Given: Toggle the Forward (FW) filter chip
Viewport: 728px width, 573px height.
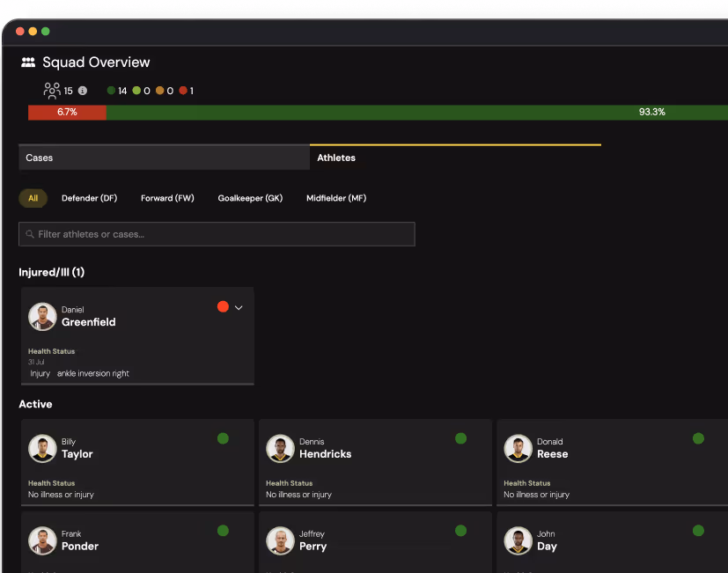Looking at the screenshot, I should click(167, 198).
